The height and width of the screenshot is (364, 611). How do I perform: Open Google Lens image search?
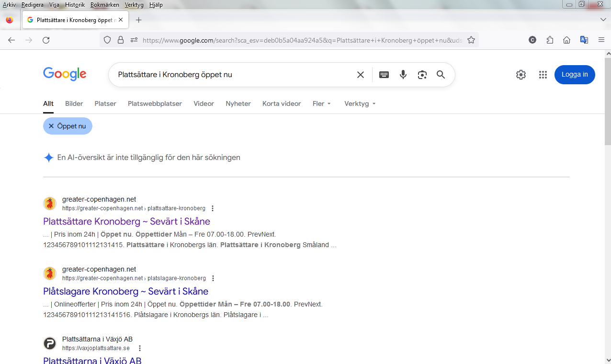(x=422, y=75)
